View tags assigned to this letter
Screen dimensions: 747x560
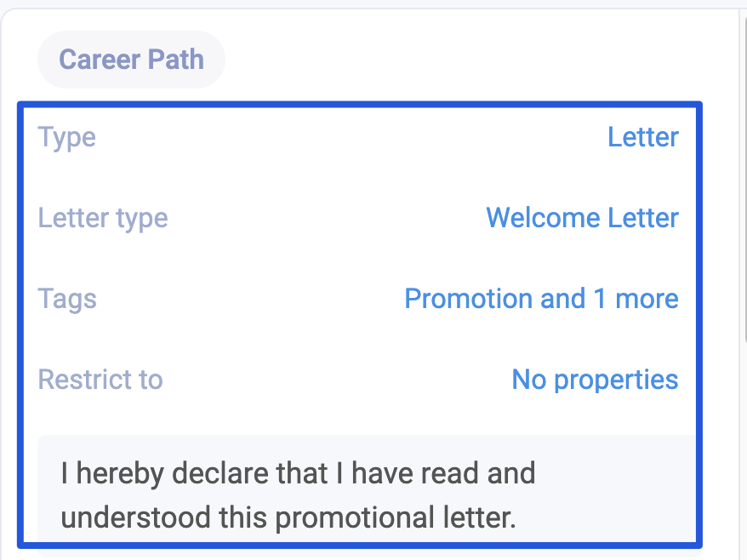pos(541,299)
